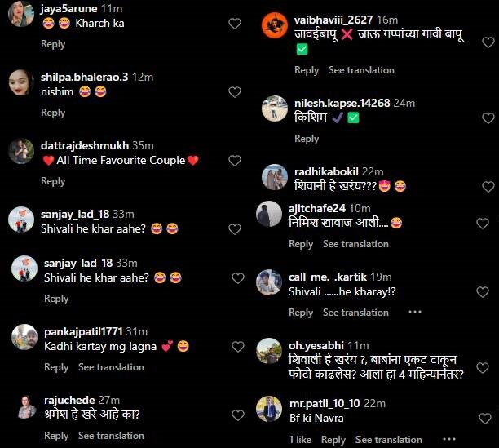Open more options on call_me._.kartik's comment
The width and height of the screenshot is (499, 448).
coord(415,312)
